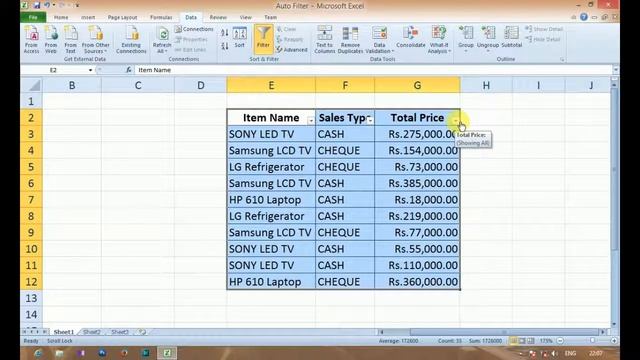Switch to the Team ribbon tab

pos(270,17)
